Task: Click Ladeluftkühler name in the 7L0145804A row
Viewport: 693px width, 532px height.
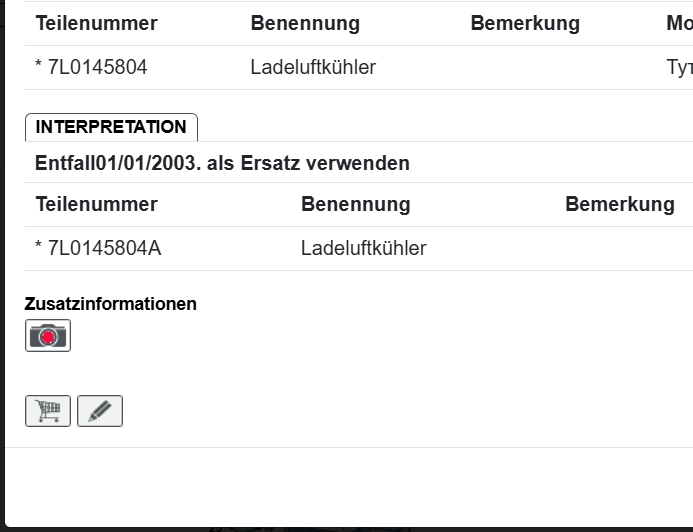Action: click(x=363, y=248)
